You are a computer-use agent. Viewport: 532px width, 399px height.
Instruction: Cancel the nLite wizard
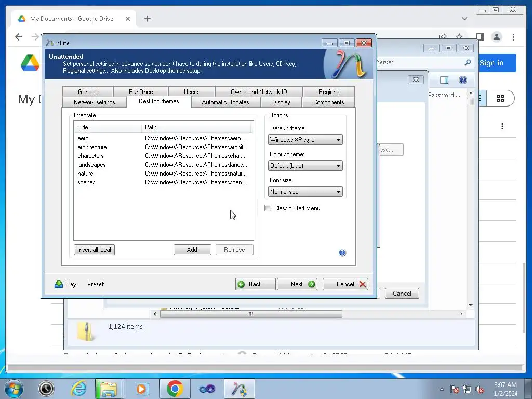[x=345, y=284]
